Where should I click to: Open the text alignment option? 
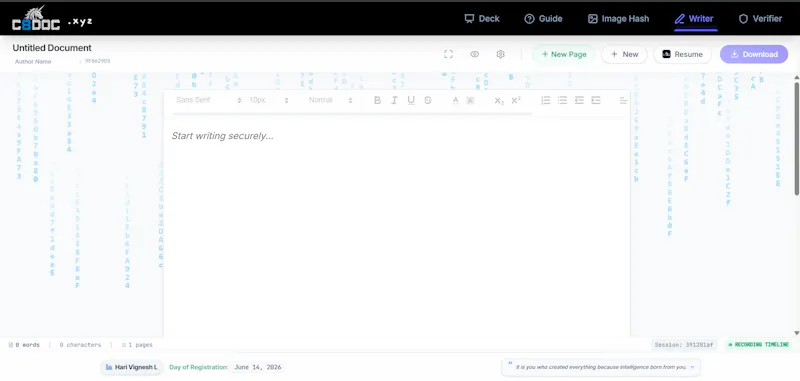pos(623,100)
